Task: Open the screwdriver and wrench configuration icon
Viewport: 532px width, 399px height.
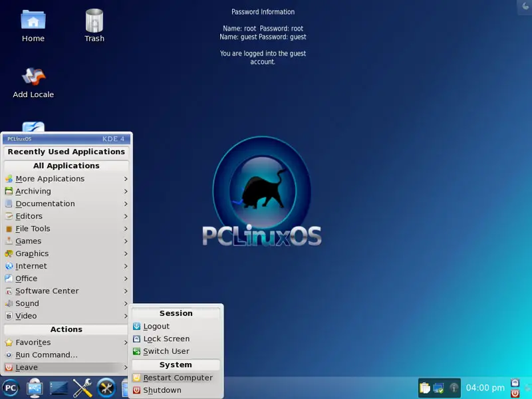Action: [82, 388]
